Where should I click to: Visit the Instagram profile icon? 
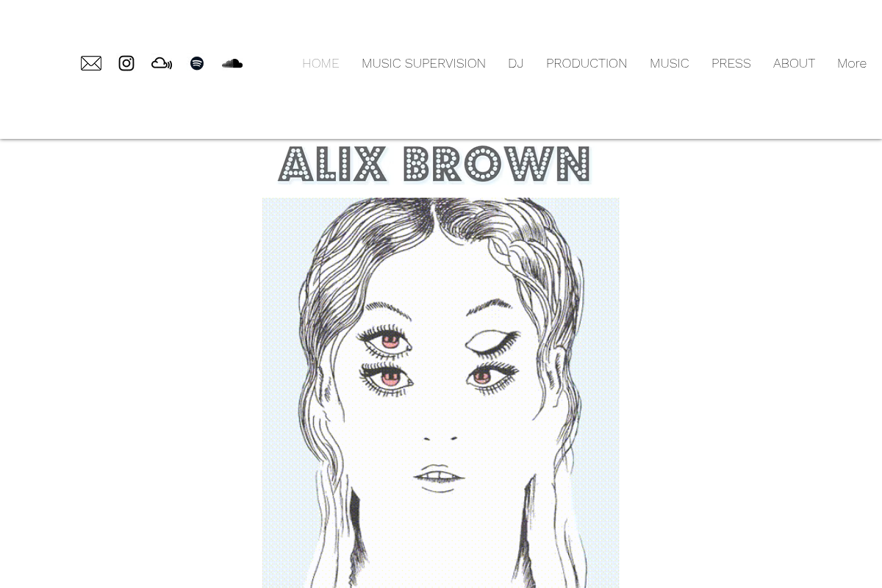click(126, 63)
